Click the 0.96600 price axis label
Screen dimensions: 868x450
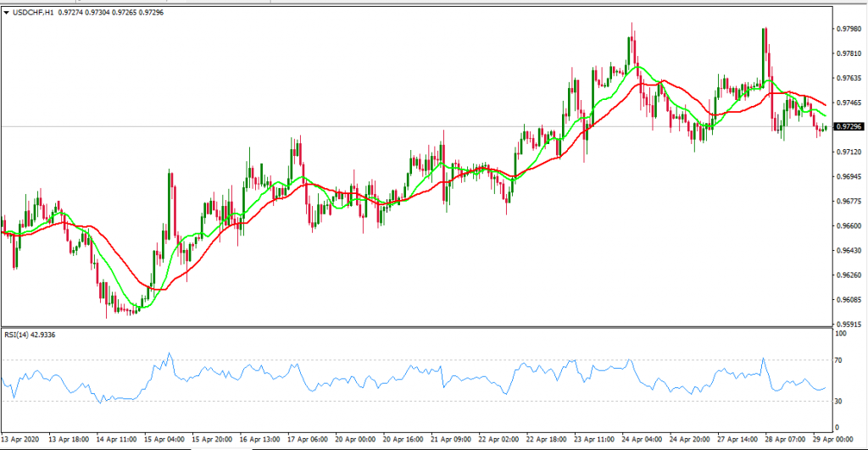point(849,226)
